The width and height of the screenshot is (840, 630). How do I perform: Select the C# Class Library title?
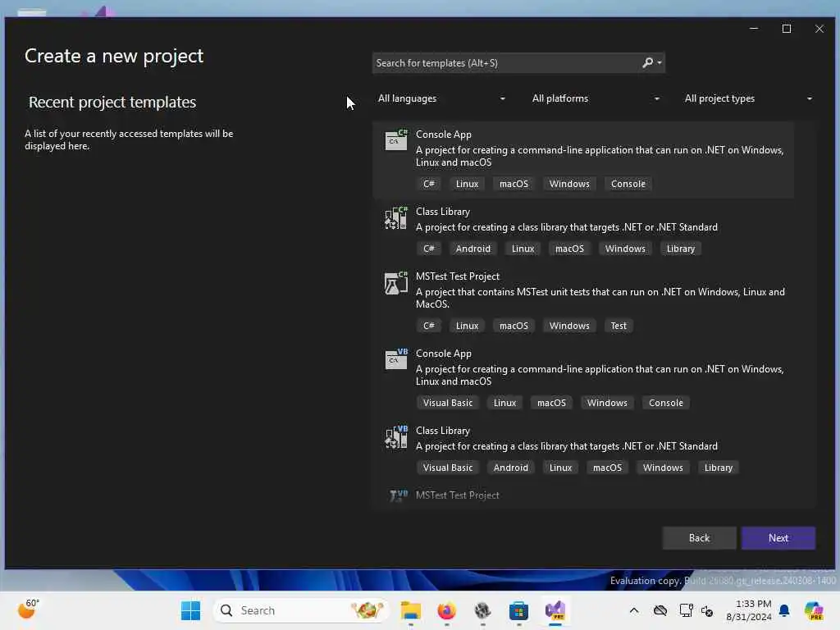tap(442, 212)
